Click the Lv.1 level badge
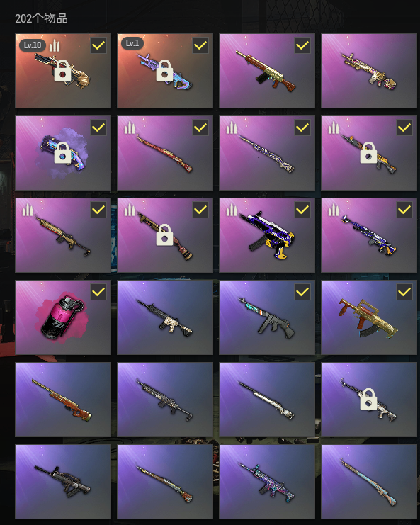 coord(132,43)
